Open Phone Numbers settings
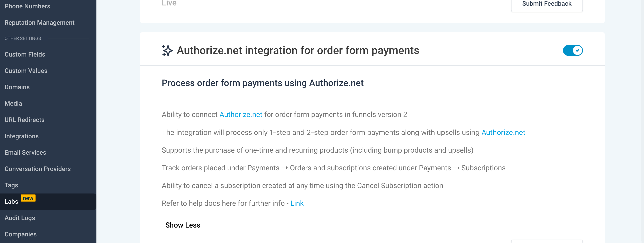The width and height of the screenshot is (644, 243). 27,6
